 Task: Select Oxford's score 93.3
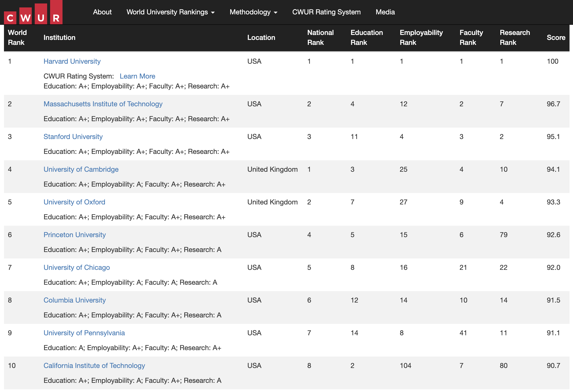pyautogui.click(x=553, y=202)
